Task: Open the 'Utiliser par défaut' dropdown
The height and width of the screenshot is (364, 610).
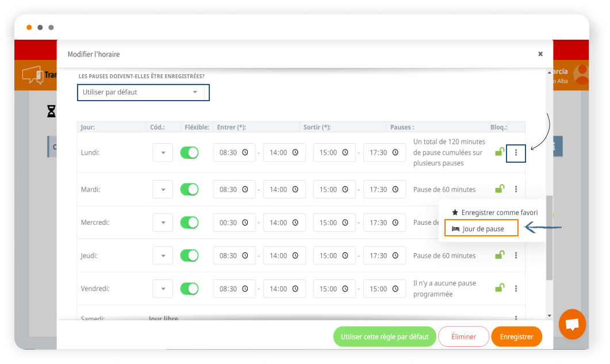Action: coord(143,92)
